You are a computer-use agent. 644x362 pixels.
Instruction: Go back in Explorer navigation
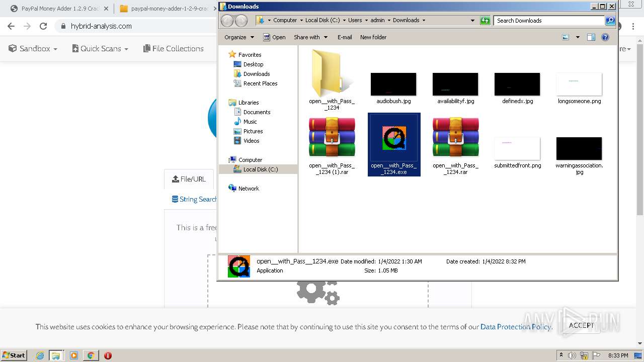click(227, 21)
